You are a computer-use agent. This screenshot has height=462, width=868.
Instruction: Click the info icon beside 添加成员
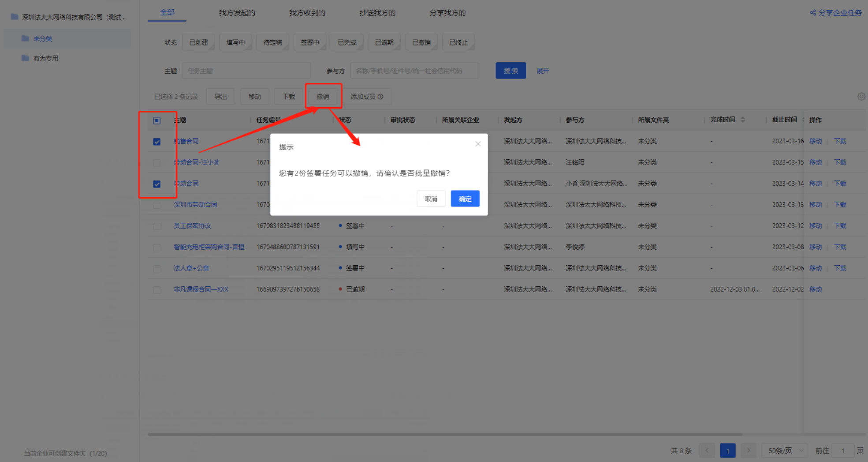click(380, 97)
